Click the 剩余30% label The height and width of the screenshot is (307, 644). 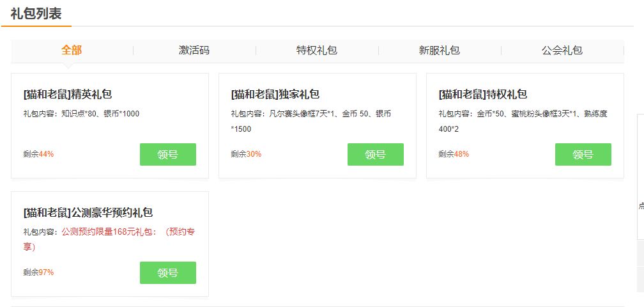tap(246, 154)
